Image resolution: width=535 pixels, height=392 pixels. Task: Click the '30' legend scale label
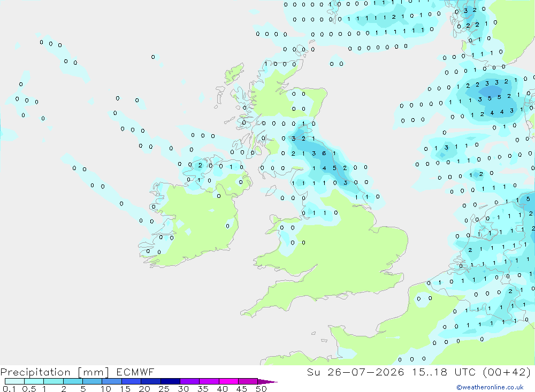click(183, 389)
